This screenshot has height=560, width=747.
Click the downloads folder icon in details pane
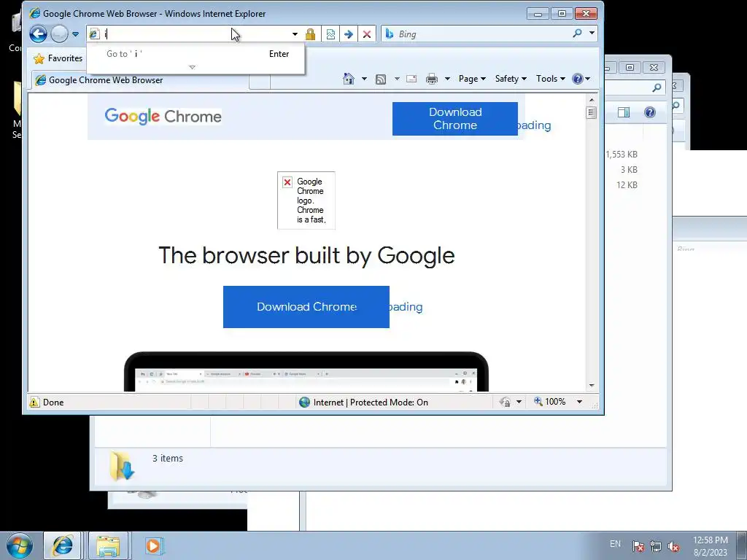coord(122,465)
